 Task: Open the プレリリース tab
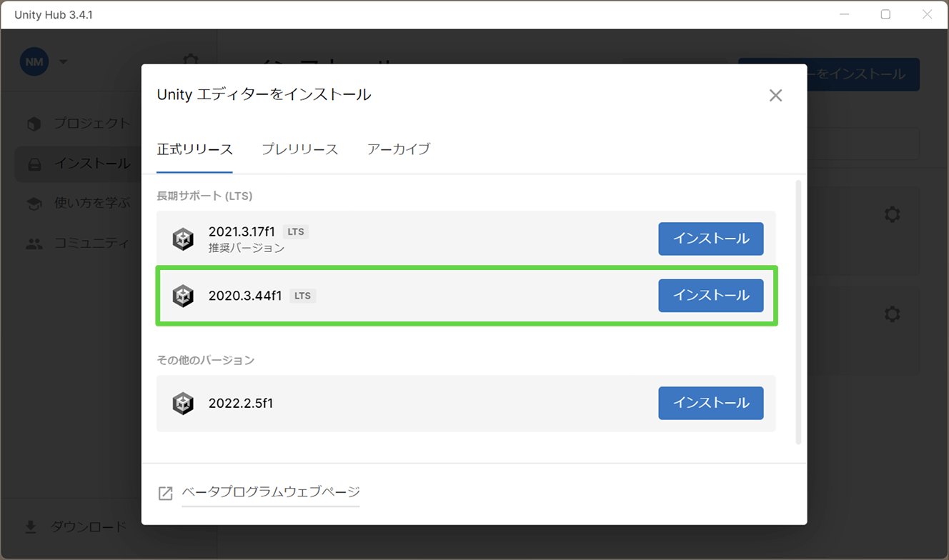[299, 149]
